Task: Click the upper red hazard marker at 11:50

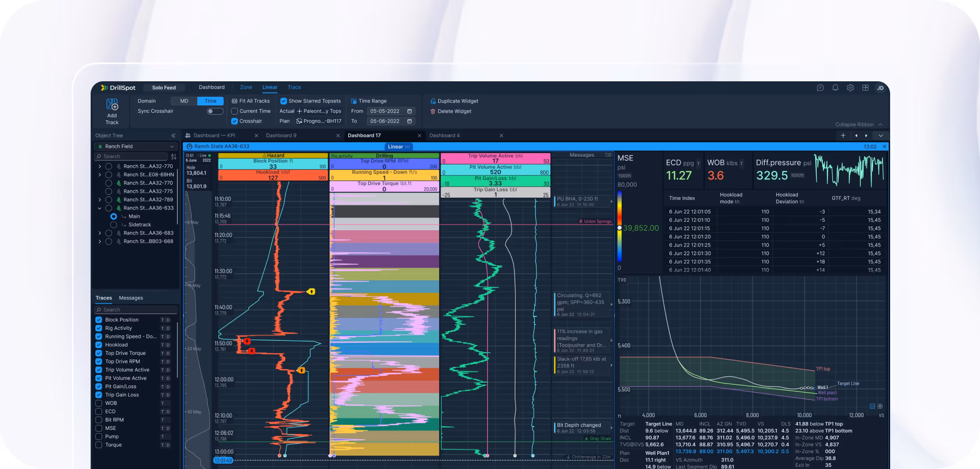Action: pyautogui.click(x=247, y=341)
